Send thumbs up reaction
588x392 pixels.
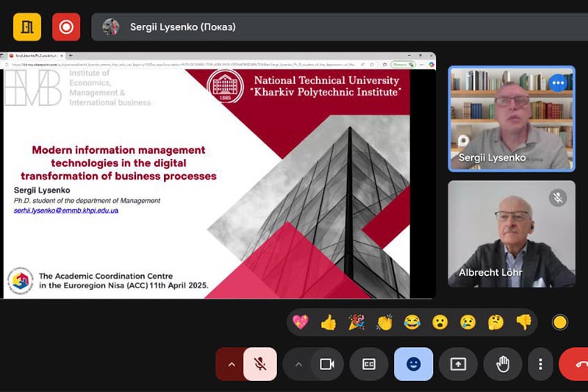(329, 322)
